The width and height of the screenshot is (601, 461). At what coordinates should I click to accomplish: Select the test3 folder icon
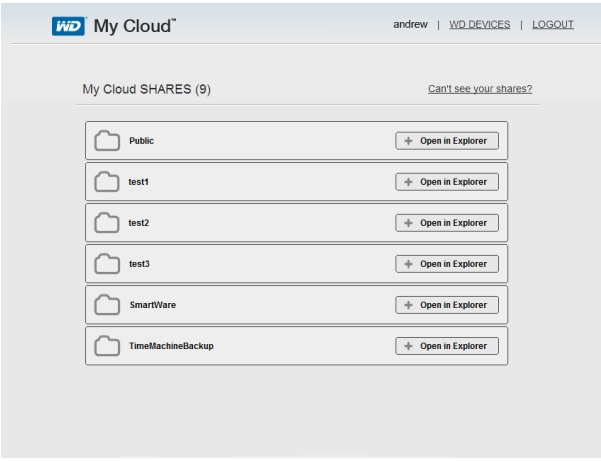click(107, 264)
